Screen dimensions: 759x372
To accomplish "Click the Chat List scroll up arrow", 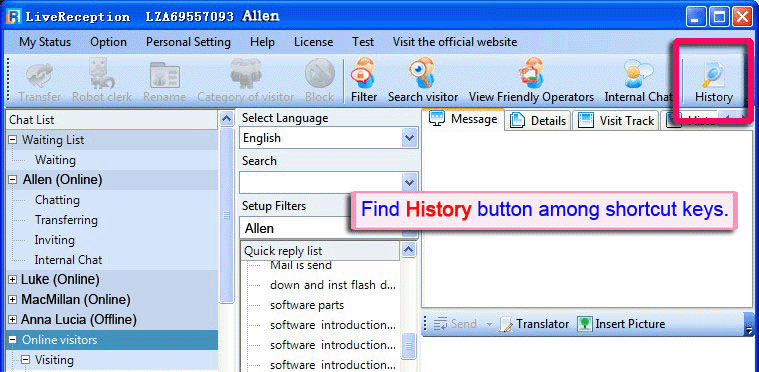I will (x=226, y=119).
